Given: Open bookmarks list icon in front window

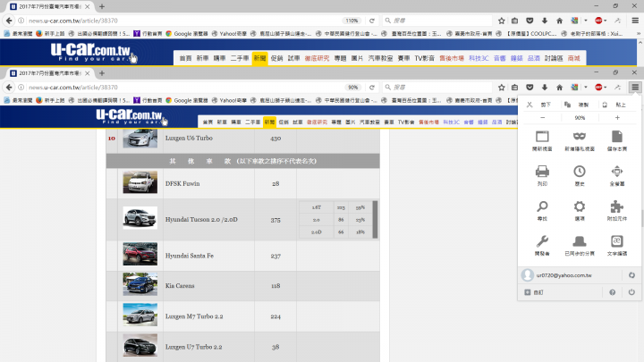Looking at the screenshot, I should tap(514, 87).
